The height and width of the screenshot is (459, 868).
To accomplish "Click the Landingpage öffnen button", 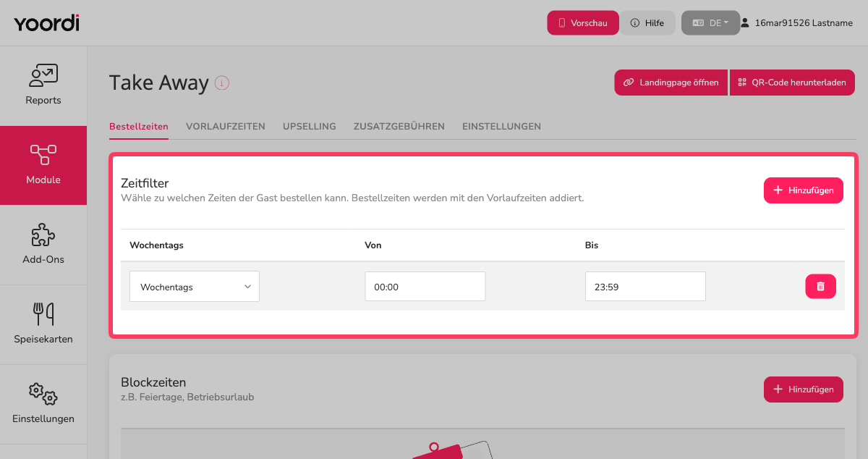I will (671, 83).
